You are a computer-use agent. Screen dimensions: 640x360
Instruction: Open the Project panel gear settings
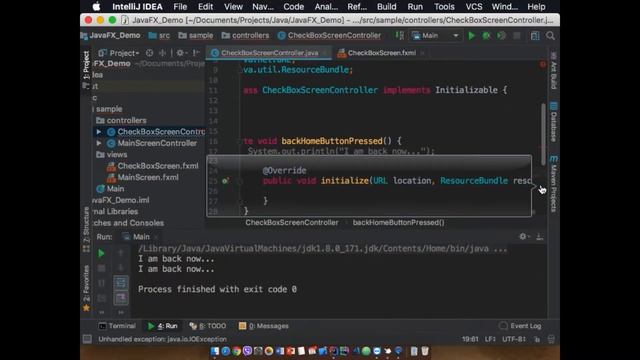181,53
